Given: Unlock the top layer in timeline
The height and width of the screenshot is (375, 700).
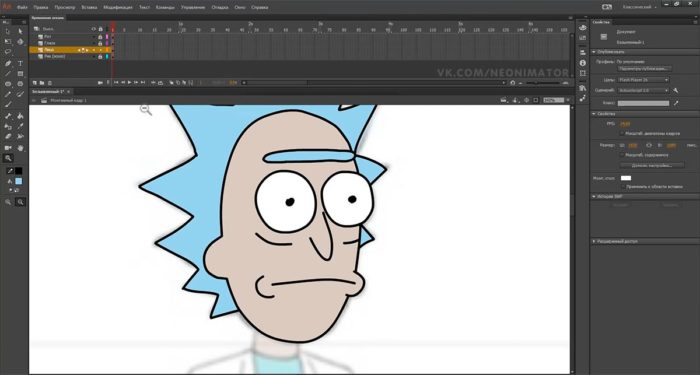Looking at the screenshot, I should coord(100,37).
